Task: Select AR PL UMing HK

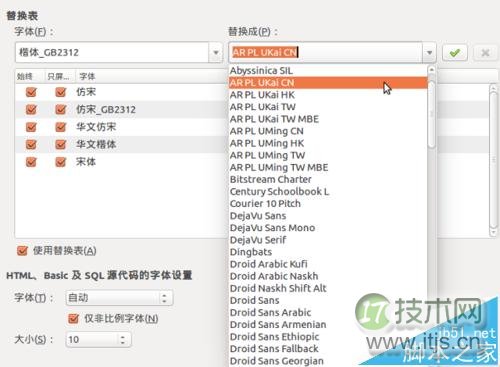Action: pyautogui.click(x=328, y=143)
